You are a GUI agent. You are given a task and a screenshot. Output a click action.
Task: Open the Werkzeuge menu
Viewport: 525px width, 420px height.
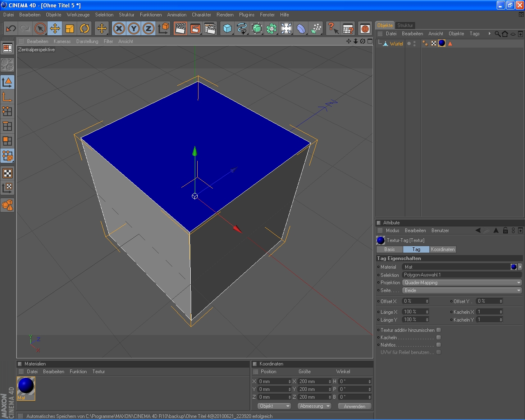pos(78,15)
